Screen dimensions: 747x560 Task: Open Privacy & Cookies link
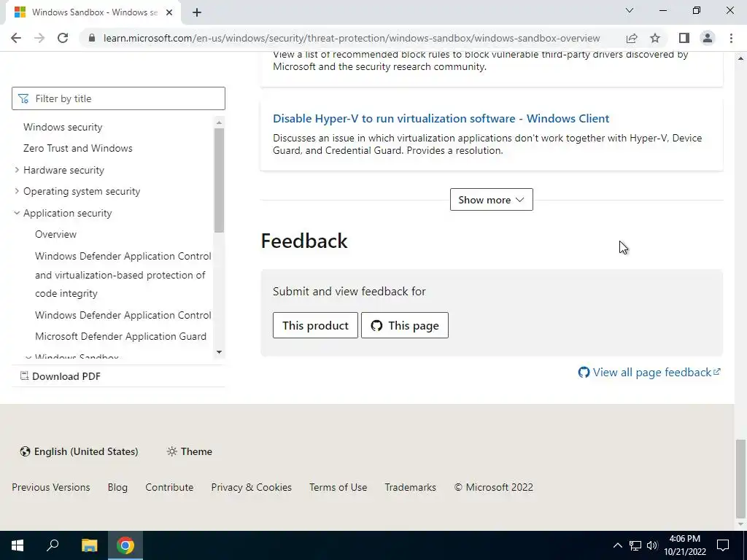[252, 487]
